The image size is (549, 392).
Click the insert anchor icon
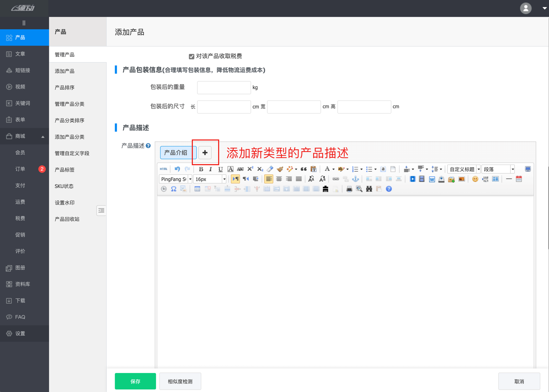[x=356, y=179]
